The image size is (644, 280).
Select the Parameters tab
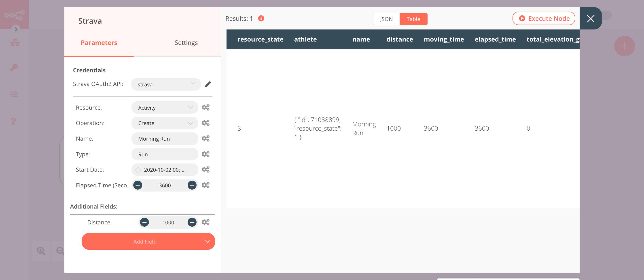[x=99, y=42]
